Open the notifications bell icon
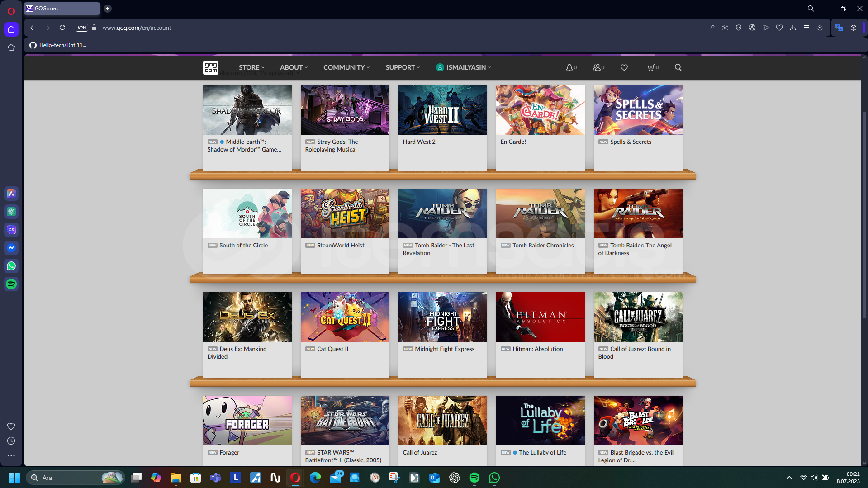Viewport: 868px width, 488px height. [569, 67]
